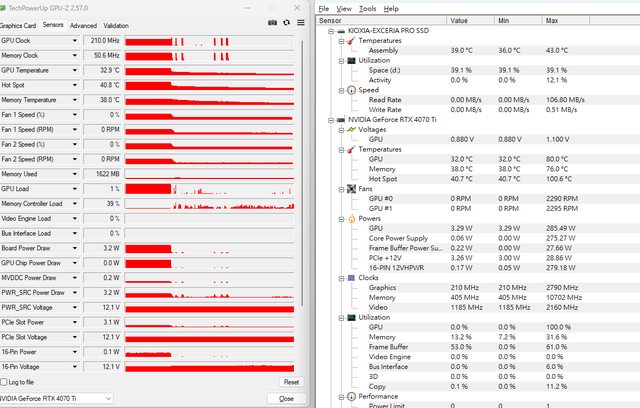Click the GPU Fans category icon
Image resolution: width=640 pixels, height=408 pixels.
350,188
